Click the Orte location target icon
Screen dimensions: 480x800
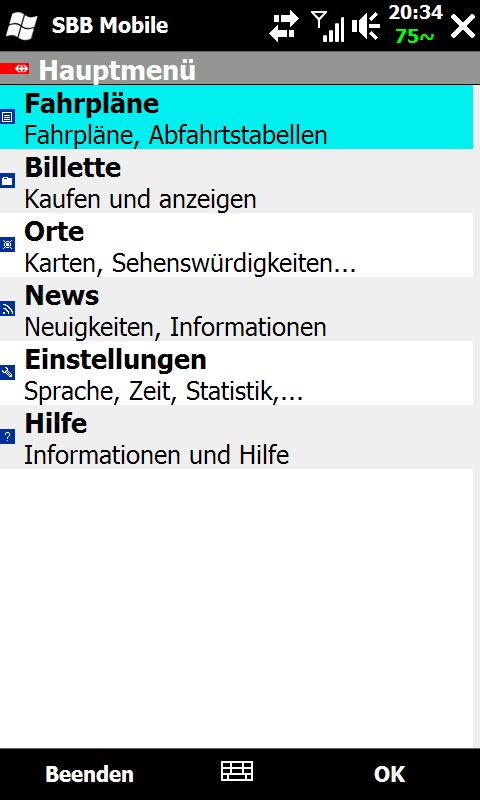[7, 245]
